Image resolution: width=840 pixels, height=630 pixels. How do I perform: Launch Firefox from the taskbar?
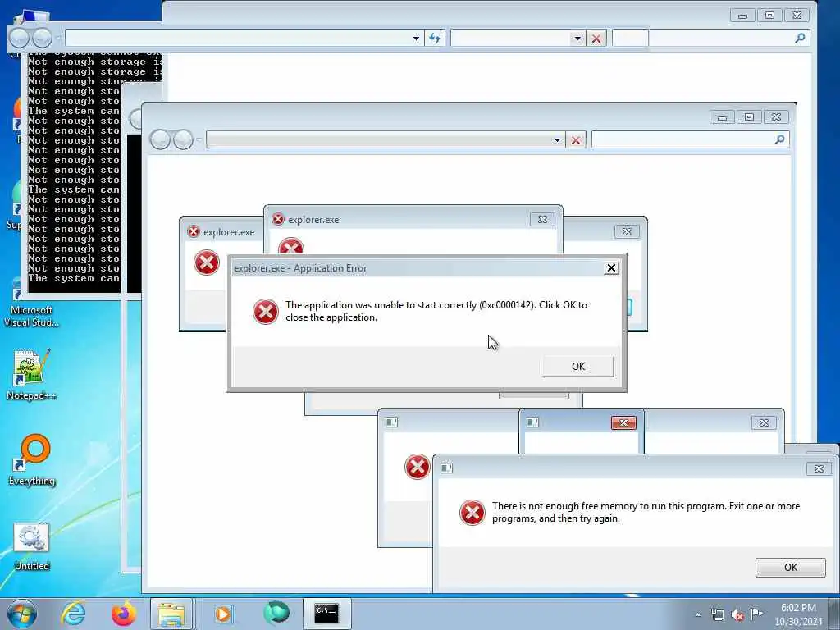click(x=123, y=614)
